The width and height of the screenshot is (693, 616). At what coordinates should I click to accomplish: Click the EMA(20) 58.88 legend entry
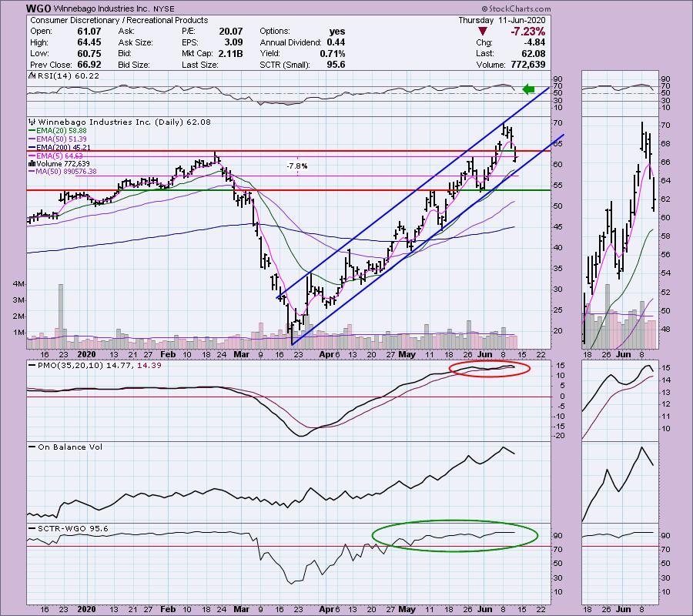tap(62, 131)
